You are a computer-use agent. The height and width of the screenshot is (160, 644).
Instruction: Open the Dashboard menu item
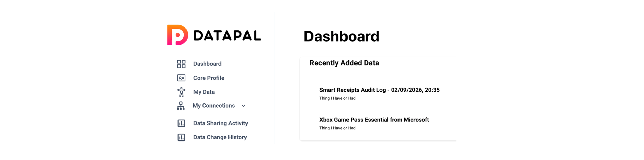coord(207,64)
